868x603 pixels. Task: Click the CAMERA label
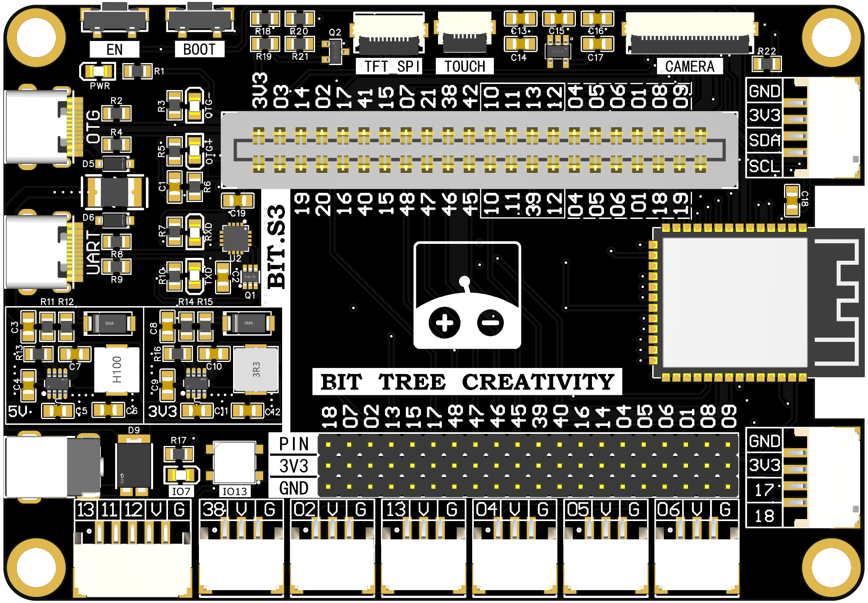click(x=690, y=66)
